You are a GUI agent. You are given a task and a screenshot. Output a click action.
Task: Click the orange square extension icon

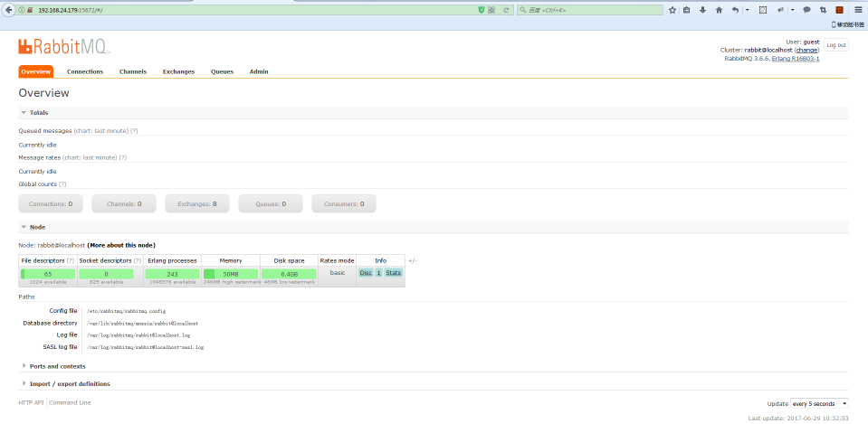(839, 10)
